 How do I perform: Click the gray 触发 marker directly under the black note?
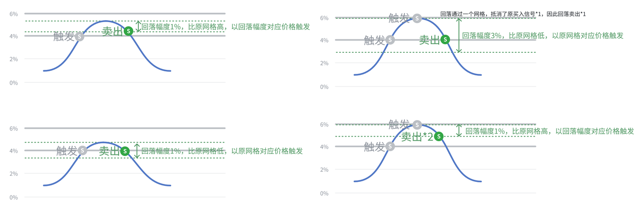coord(417,19)
